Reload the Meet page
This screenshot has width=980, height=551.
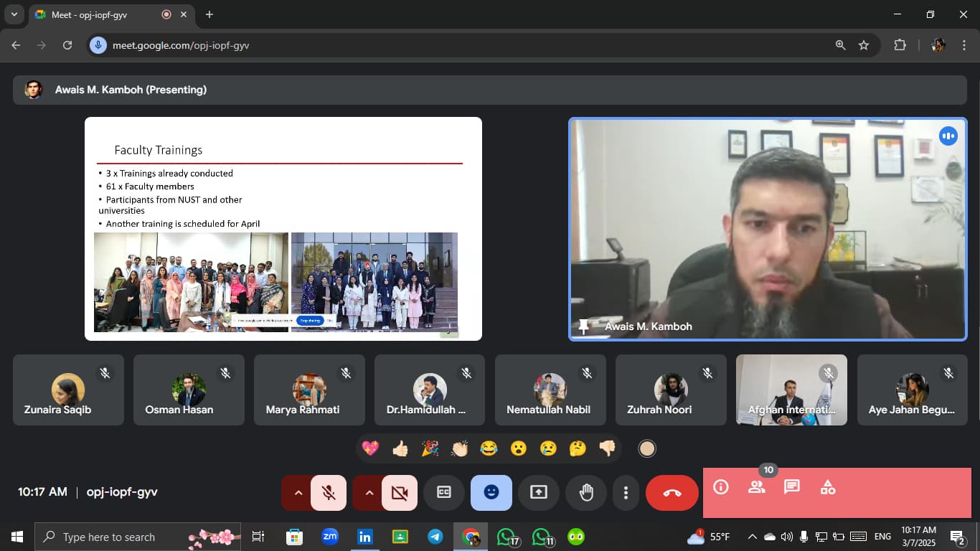pyautogui.click(x=67, y=45)
